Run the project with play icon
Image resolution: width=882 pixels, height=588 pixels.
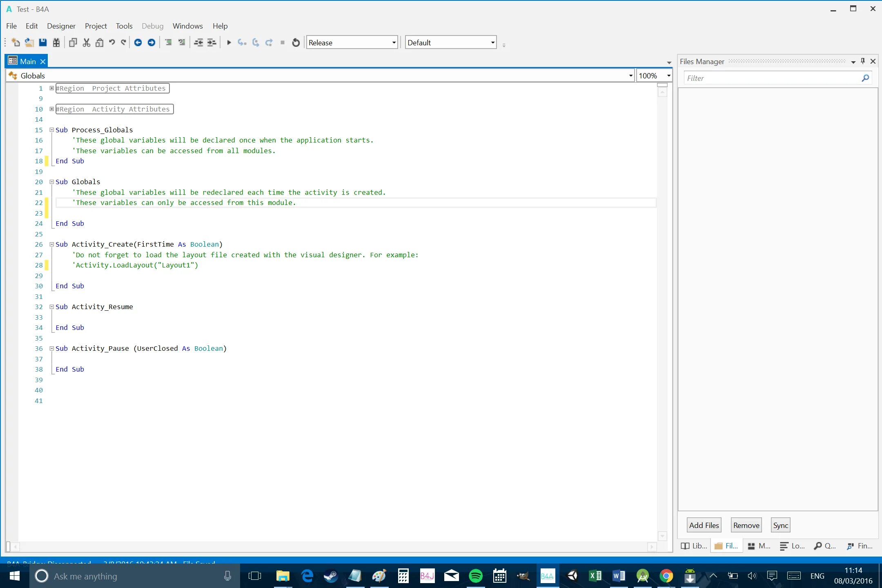point(229,42)
